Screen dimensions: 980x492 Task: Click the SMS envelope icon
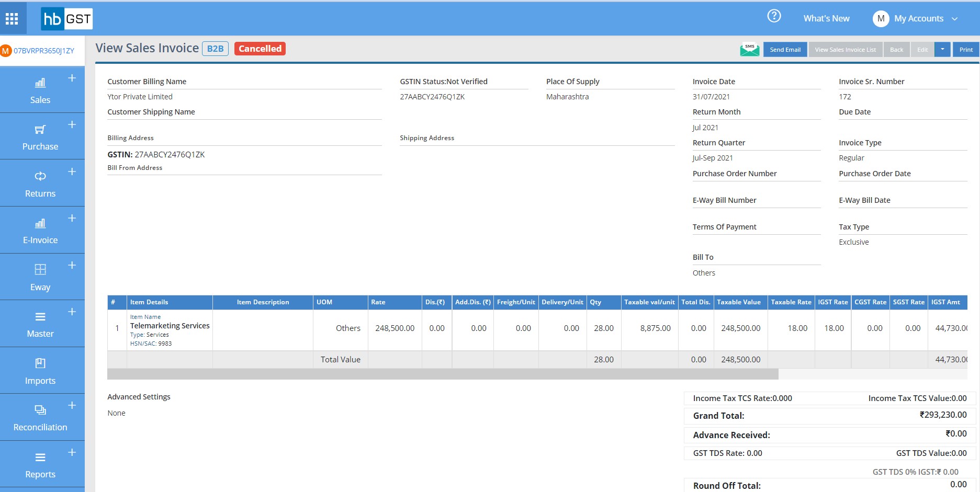click(750, 50)
